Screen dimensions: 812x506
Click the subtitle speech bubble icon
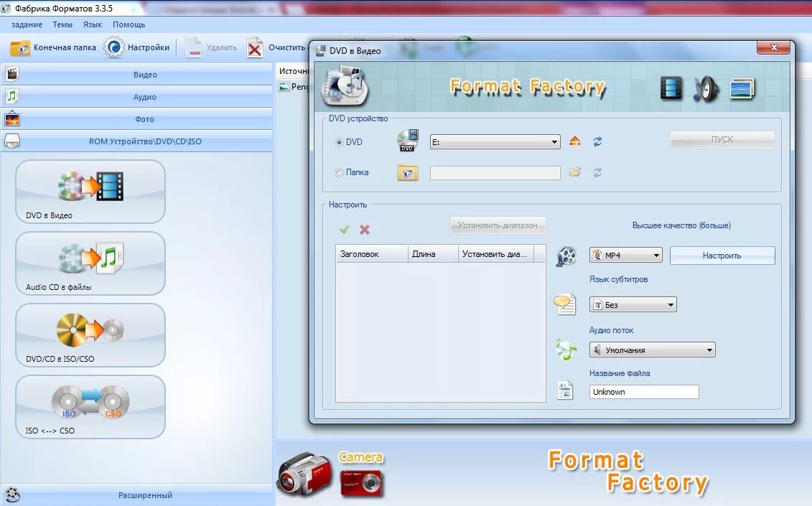564,304
